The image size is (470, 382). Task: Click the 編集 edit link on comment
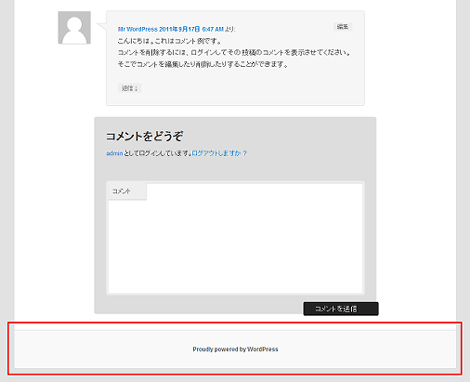(x=342, y=27)
